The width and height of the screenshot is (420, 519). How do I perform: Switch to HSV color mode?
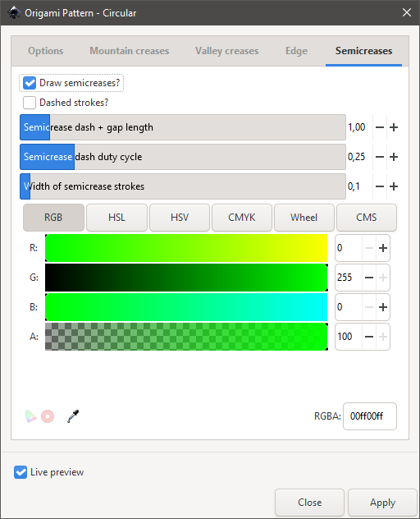pos(180,218)
